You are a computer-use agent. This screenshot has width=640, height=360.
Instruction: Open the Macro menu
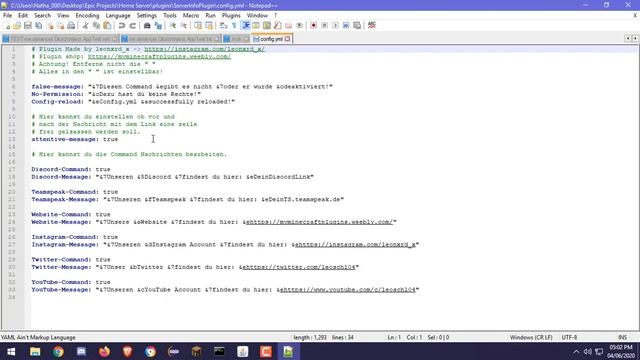tap(191, 16)
